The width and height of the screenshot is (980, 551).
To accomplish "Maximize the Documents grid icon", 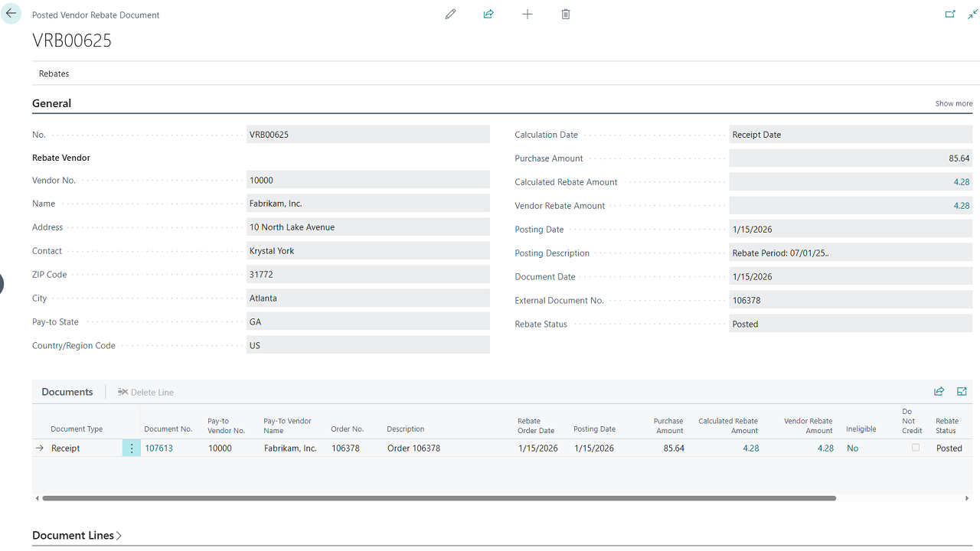I will (x=962, y=392).
